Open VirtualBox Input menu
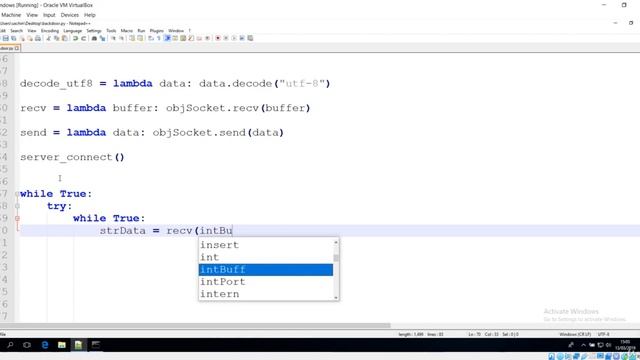The height and width of the screenshot is (360, 640). pos(49,15)
